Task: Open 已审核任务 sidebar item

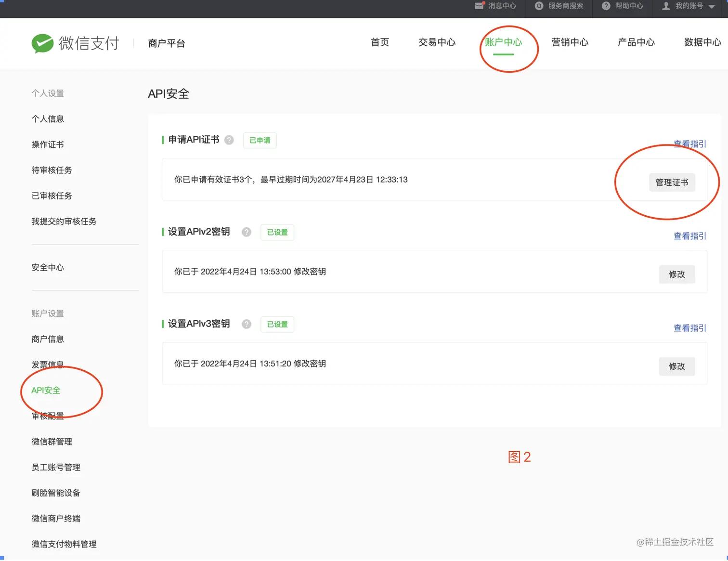Action: pyautogui.click(x=52, y=196)
